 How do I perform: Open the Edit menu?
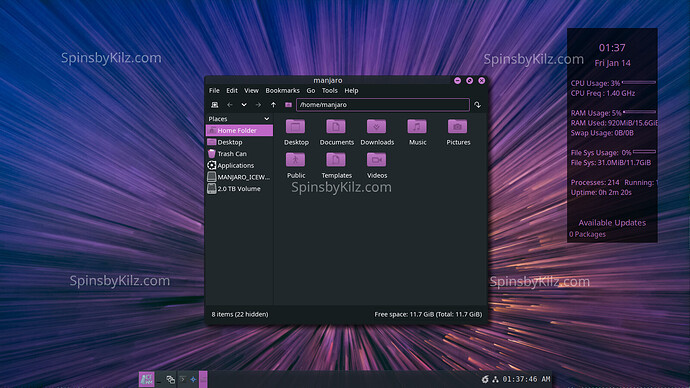coord(232,91)
